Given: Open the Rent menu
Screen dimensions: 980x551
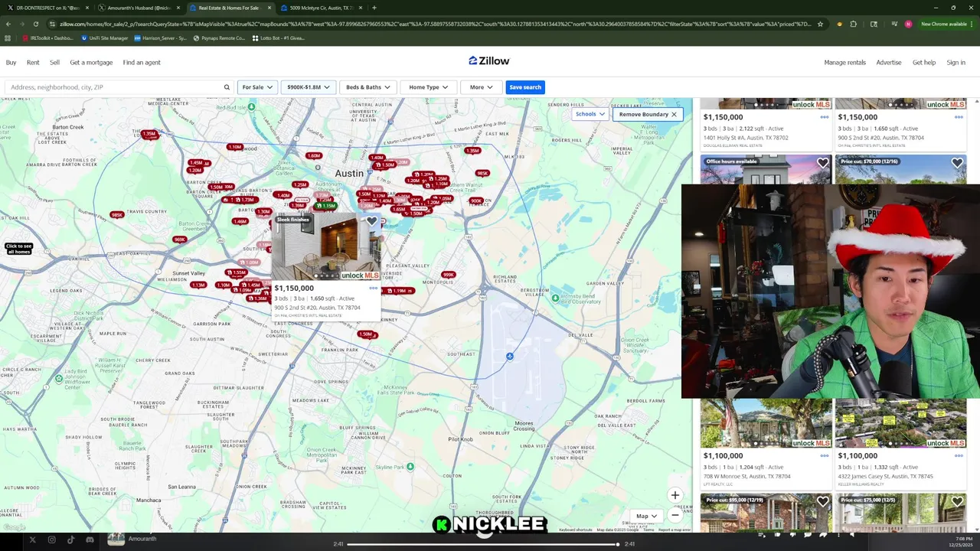Looking at the screenshot, I should (33, 63).
